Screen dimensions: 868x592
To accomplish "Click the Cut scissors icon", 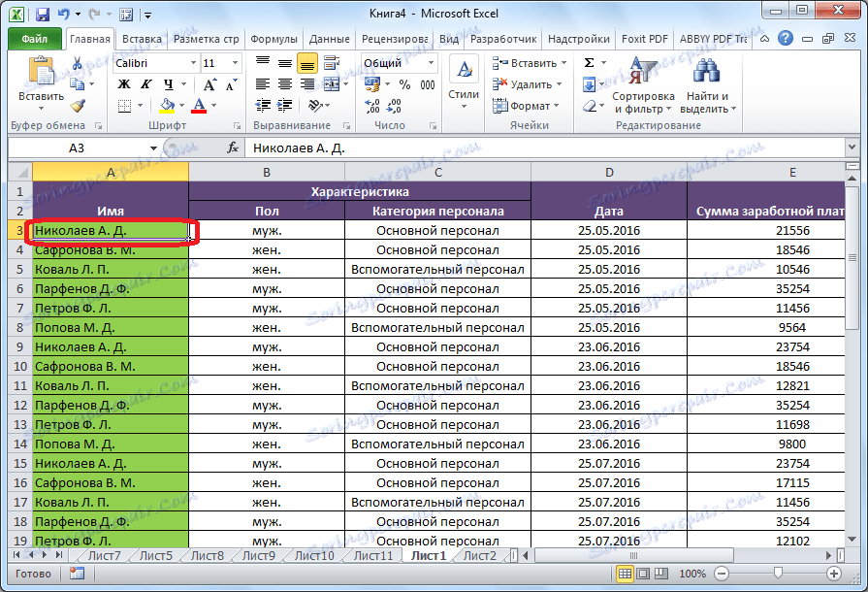I will [78, 63].
